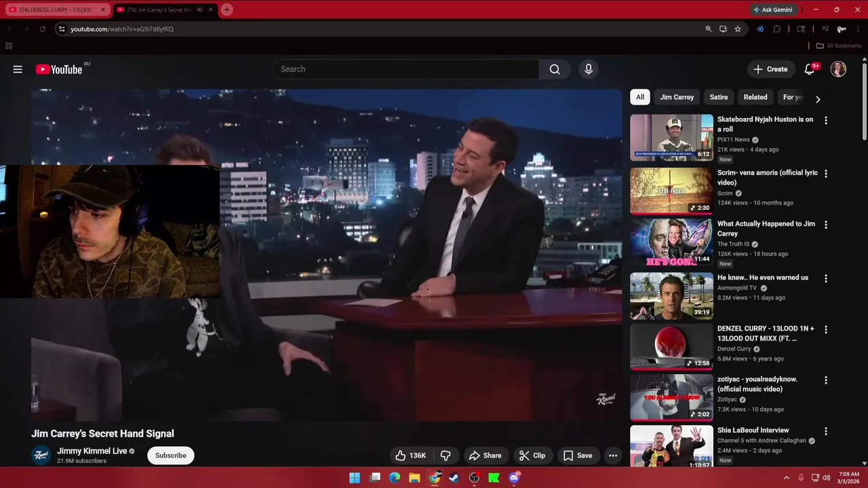
Task: Show hidden system tray icons
Action: 786,478
